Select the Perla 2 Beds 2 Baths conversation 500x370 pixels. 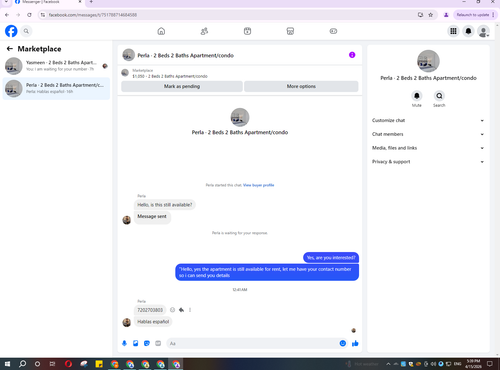click(x=56, y=88)
